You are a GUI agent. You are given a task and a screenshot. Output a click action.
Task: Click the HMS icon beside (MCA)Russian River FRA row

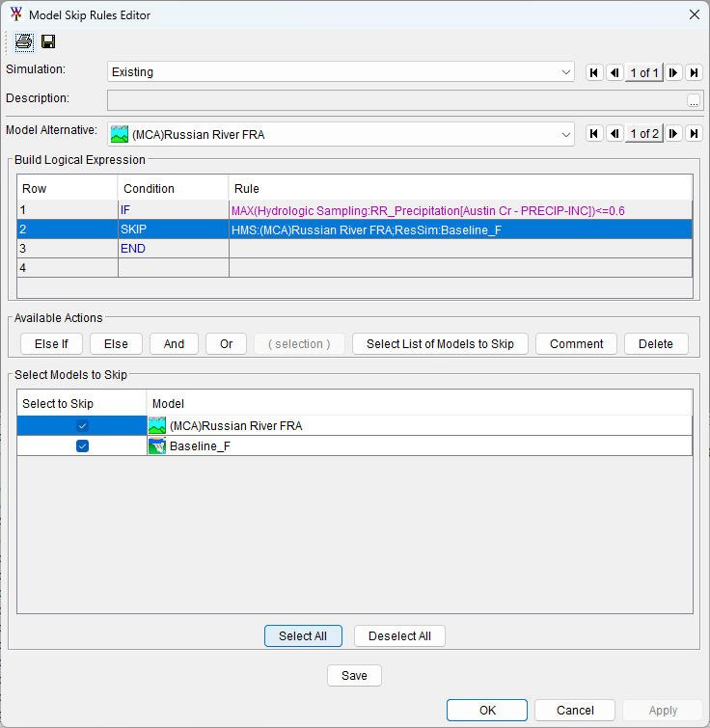tap(157, 426)
